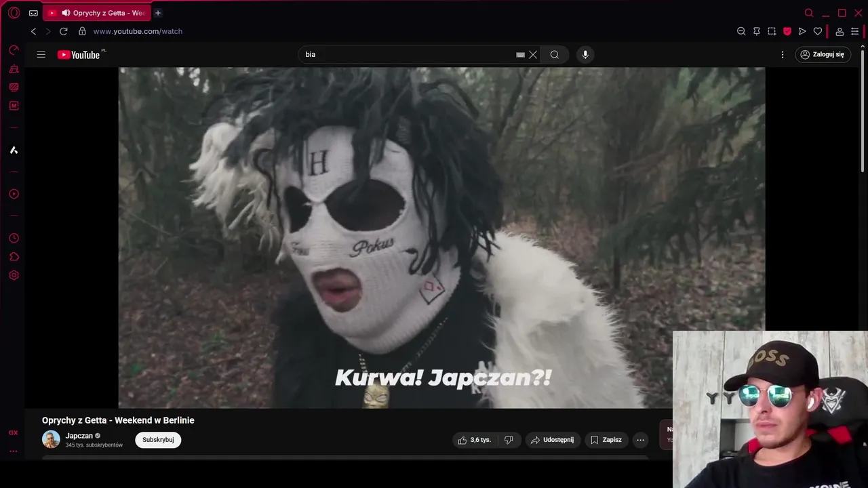Click the 345 tys. subskrybentów text
The height and width of the screenshot is (488, 868).
click(x=94, y=445)
